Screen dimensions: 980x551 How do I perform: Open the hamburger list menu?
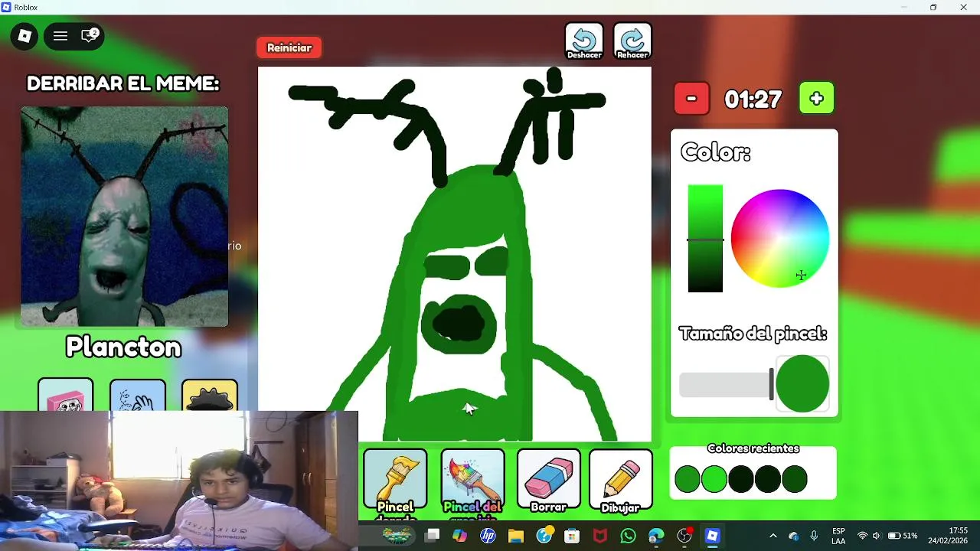60,36
